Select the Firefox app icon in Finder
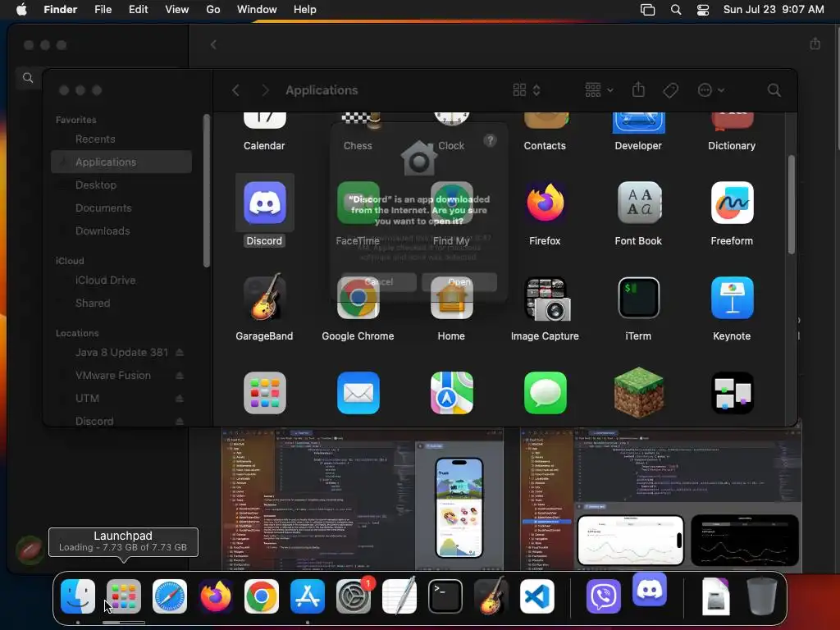Screen dimensions: 840x630 [x=545, y=203]
